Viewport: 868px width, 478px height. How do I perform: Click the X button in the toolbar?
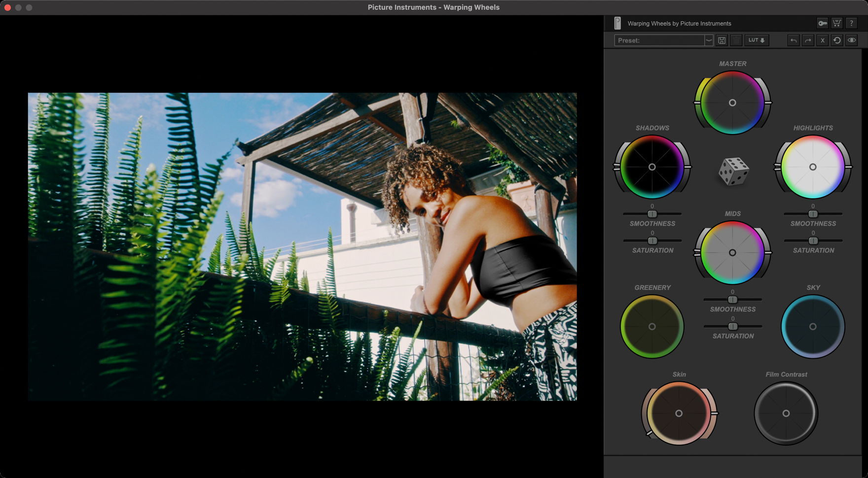click(822, 40)
